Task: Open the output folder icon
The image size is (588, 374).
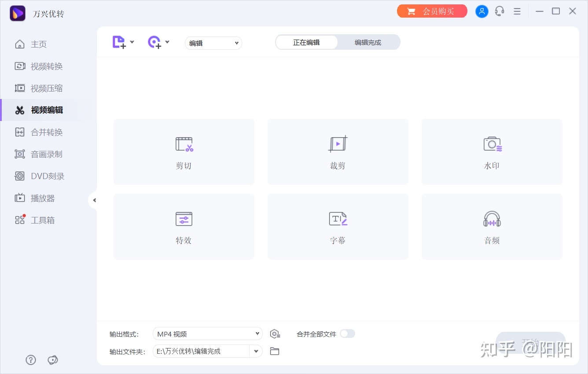Action: coord(275,351)
